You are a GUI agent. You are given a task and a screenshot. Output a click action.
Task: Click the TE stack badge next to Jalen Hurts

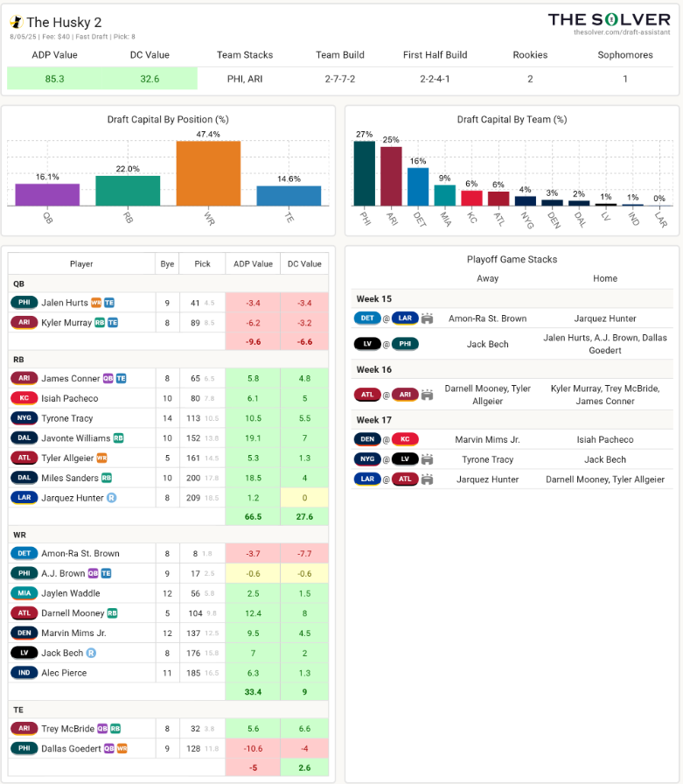click(109, 303)
